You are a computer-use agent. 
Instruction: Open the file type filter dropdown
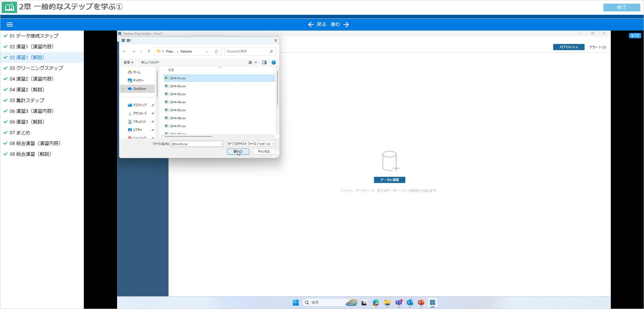point(273,144)
